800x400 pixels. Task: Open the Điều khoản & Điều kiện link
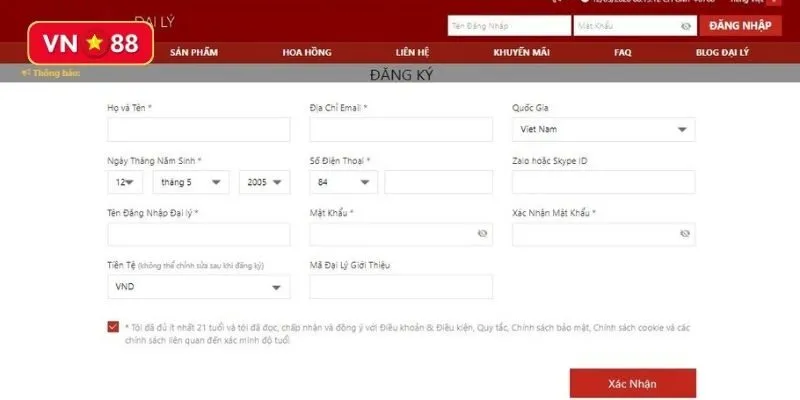(426, 328)
